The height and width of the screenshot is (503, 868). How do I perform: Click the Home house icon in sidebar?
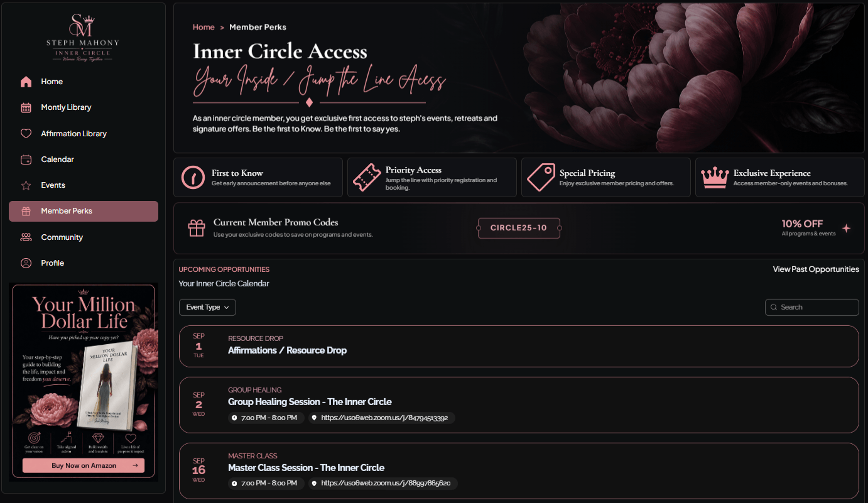pos(26,82)
